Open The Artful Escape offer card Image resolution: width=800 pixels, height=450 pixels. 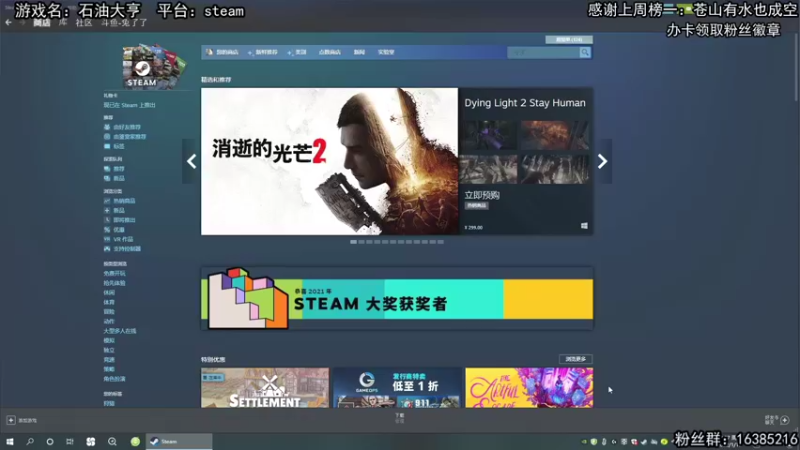point(529,388)
